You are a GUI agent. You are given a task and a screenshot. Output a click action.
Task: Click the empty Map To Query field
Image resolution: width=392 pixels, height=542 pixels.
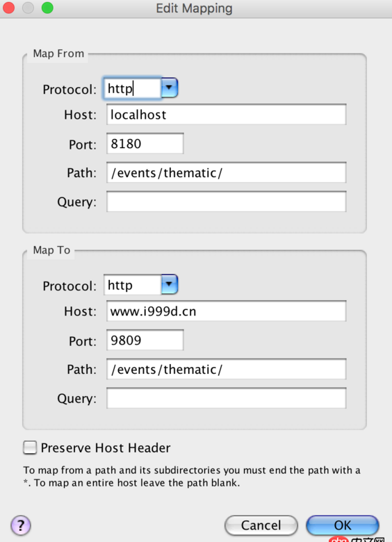(x=226, y=398)
